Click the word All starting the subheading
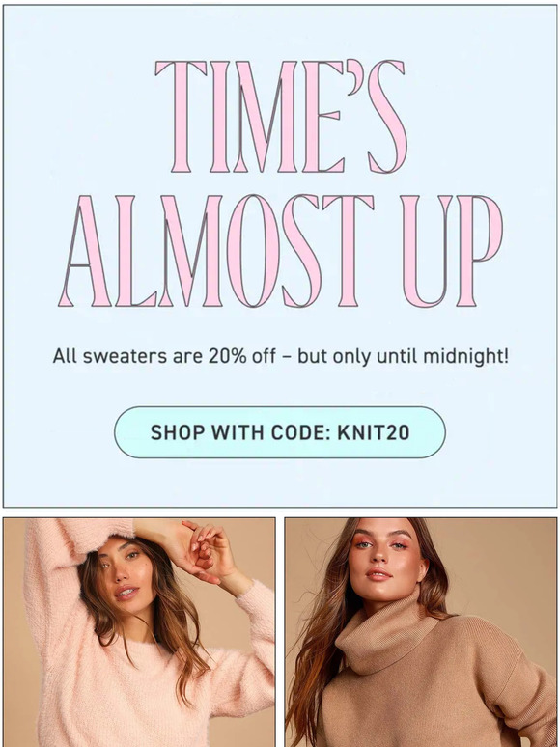This screenshot has width=560, height=747. [x=65, y=356]
